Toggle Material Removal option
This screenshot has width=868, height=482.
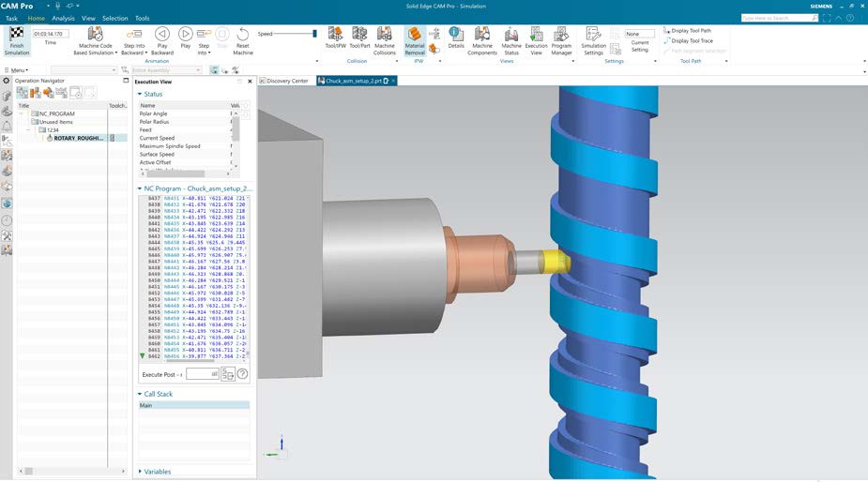(415, 41)
